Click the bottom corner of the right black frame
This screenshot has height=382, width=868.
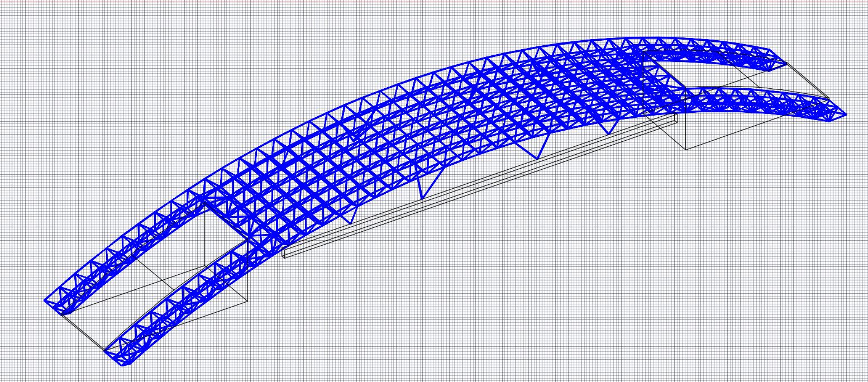pos(686,149)
